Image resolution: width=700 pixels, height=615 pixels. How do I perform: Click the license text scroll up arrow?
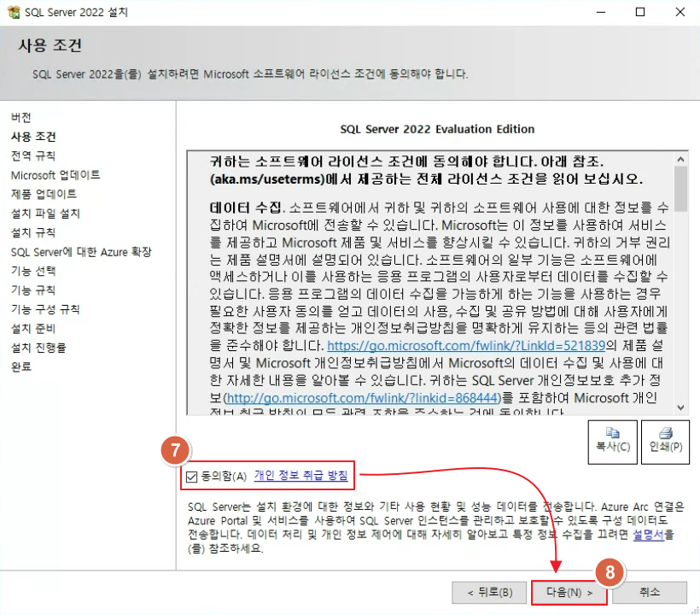681,160
